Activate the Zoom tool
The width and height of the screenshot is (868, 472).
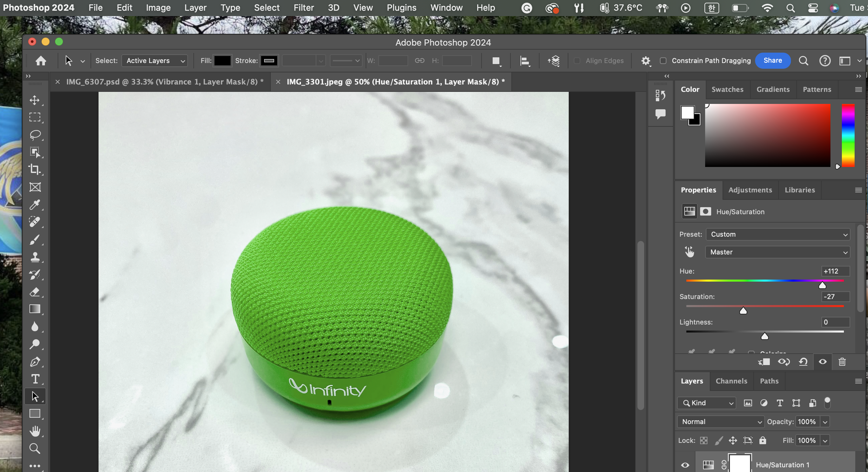(x=35, y=449)
